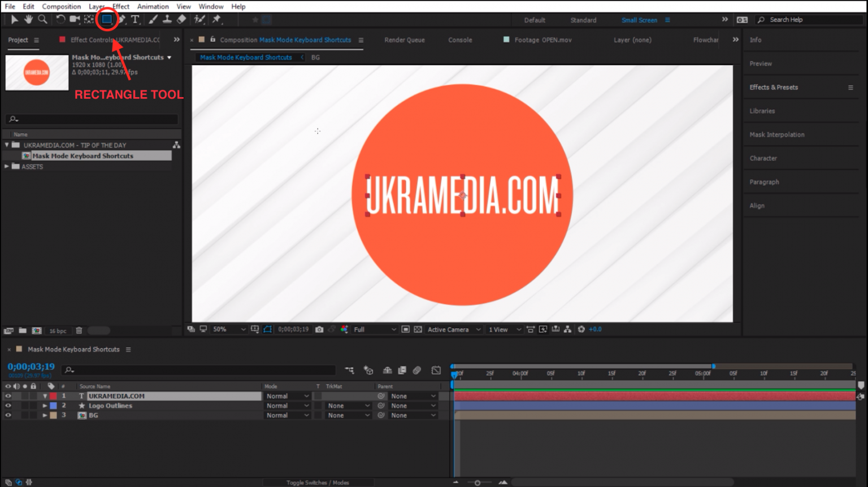The image size is (868, 487).
Task: Select the Roto Brush tool
Action: (x=199, y=19)
